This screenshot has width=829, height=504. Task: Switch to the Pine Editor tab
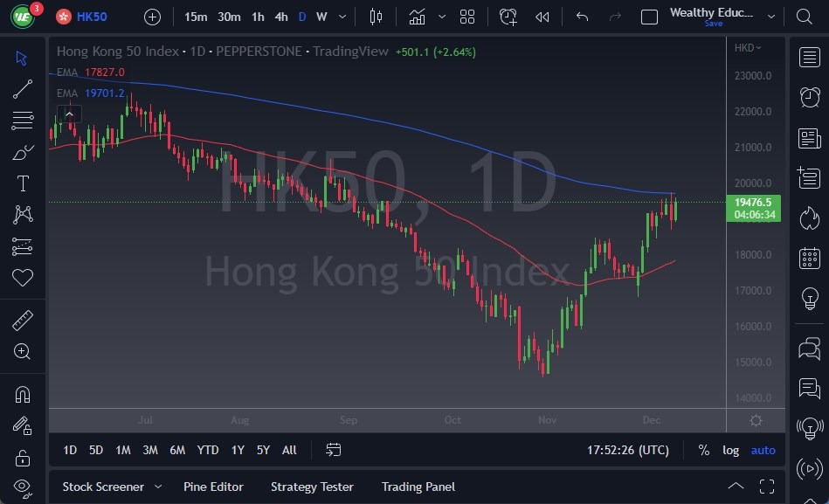pos(213,487)
